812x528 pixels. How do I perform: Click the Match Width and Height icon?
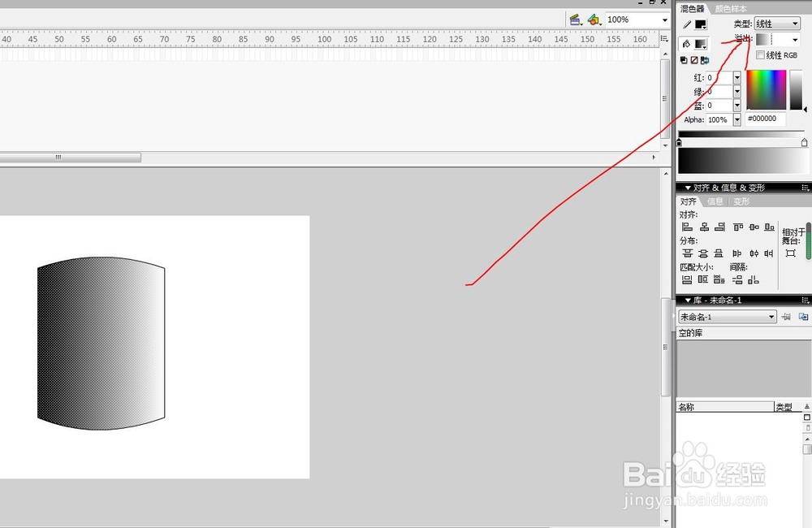[x=719, y=279]
